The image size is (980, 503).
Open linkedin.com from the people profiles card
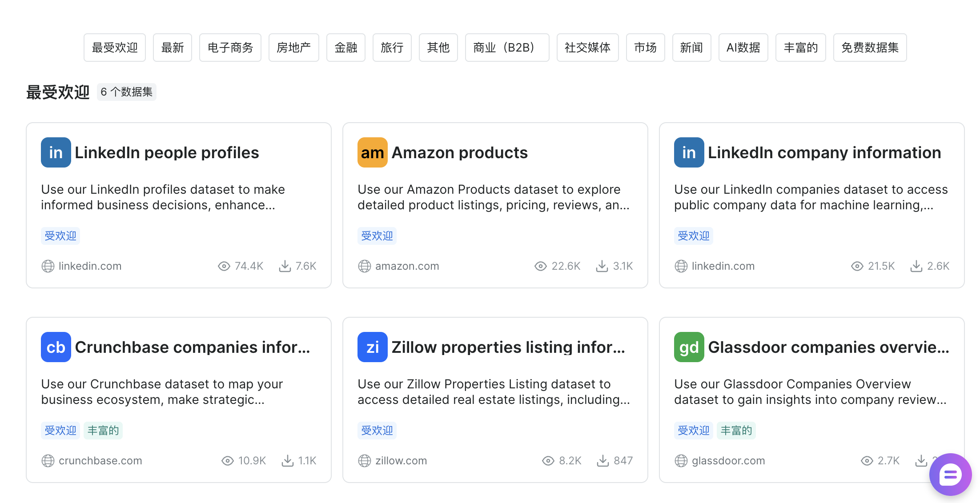pyautogui.click(x=90, y=266)
